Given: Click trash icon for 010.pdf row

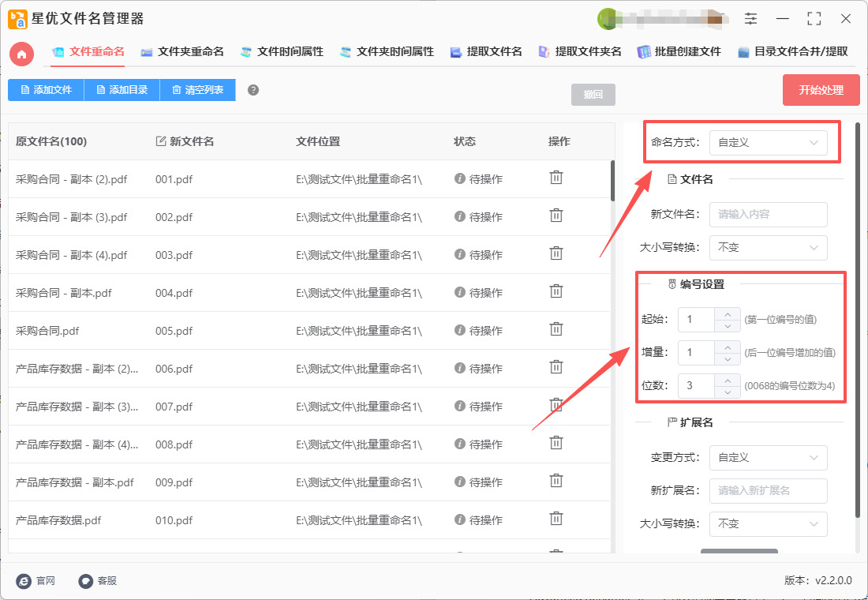Looking at the screenshot, I should [x=556, y=519].
